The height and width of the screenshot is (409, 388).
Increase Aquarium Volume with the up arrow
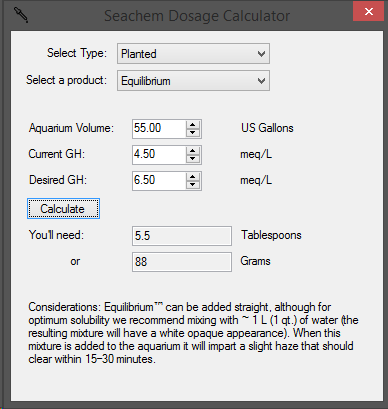[x=193, y=125]
